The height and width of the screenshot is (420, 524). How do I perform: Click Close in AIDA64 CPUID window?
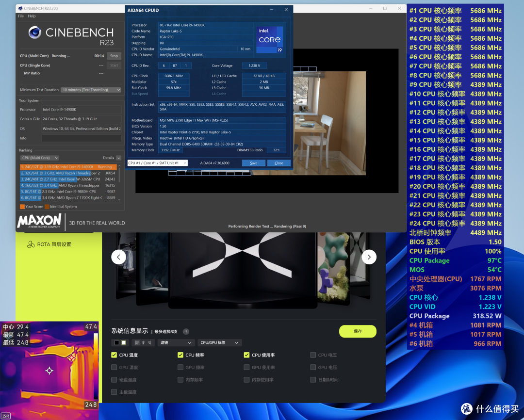pyautogui.click(x=278, y=163)
